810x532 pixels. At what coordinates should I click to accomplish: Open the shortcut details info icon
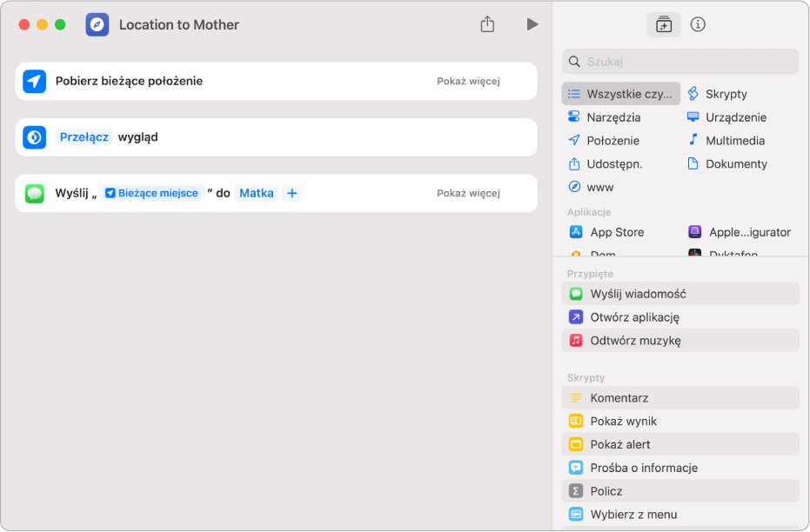[x=698, y=24]
